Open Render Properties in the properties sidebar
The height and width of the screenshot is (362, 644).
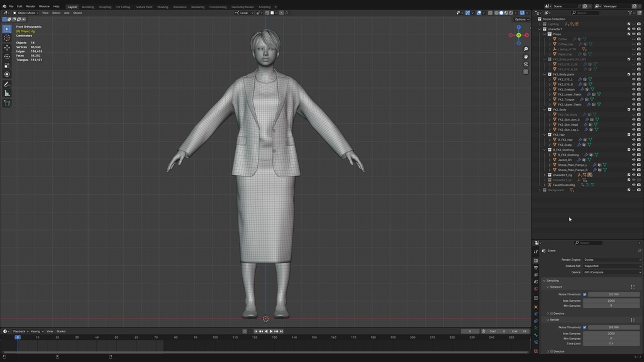pyautogui.click(x=536, y=260)
